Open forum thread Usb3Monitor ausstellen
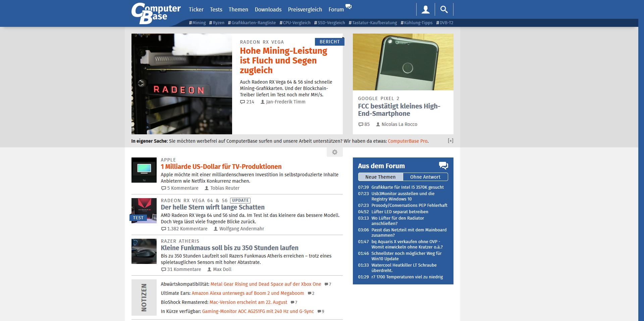 click(x=403, y=196)
